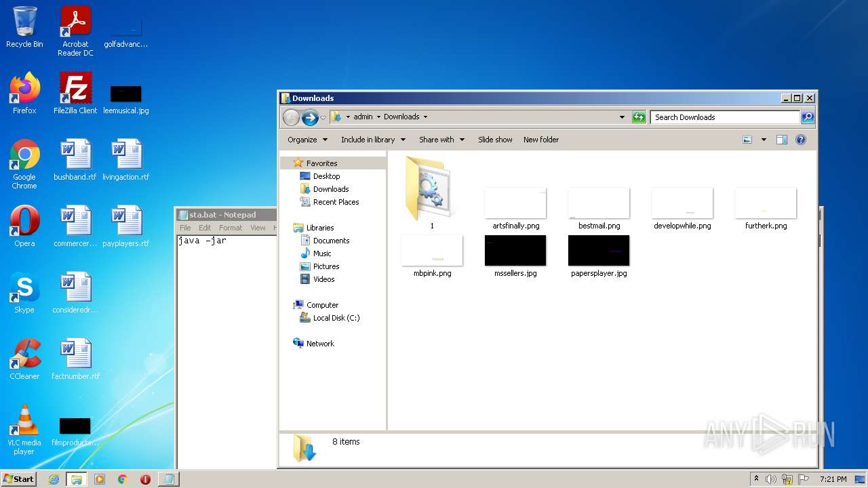Open the Share with dropdown

click(x=441, y=140)
